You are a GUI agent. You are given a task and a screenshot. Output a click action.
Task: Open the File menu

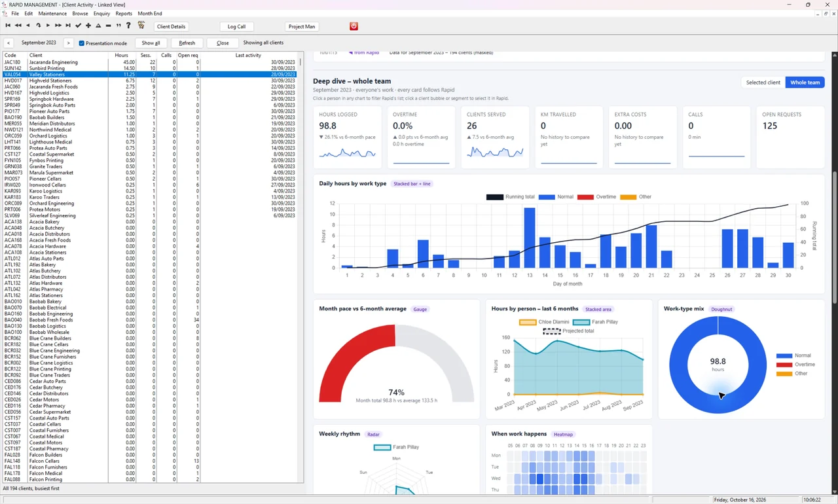[x=15, y=14]
